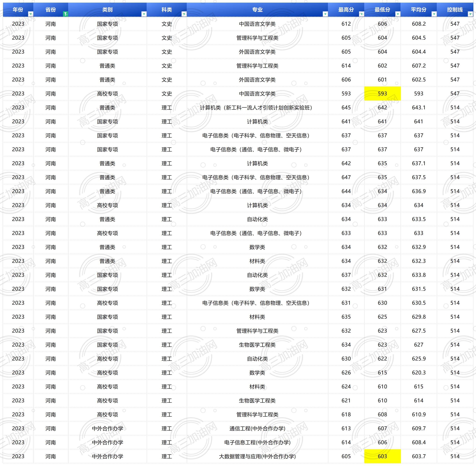476x466 pixels.
Task: Select cell 大数据管理与应用(中外合作办学)
Action: [x=257, y=456]
